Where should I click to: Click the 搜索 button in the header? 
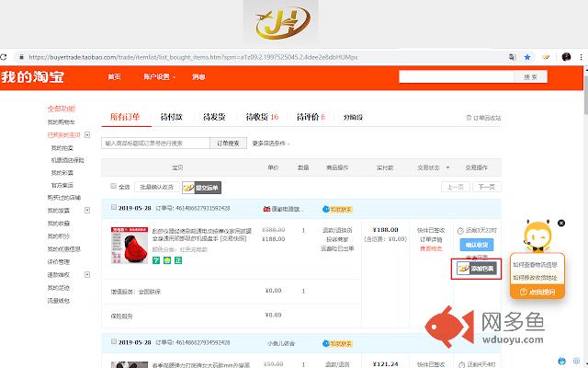pos(531,76)
